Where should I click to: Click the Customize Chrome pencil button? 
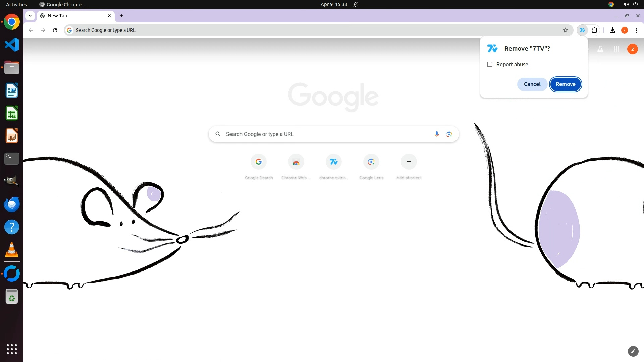point(633,351)
